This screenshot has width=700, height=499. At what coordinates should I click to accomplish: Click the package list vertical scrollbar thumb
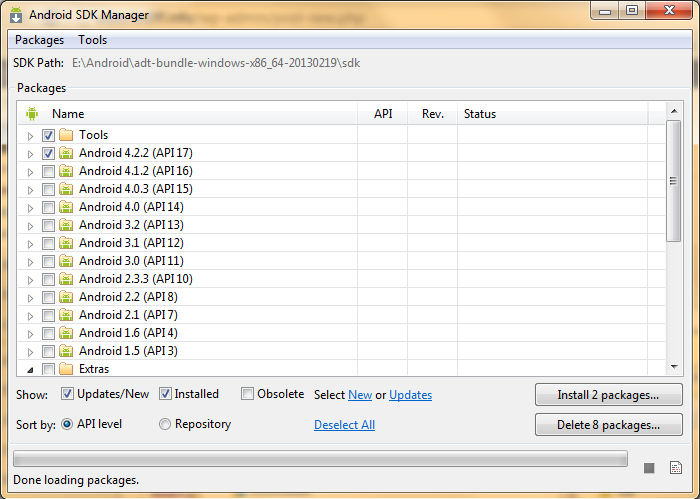[674, 181]
